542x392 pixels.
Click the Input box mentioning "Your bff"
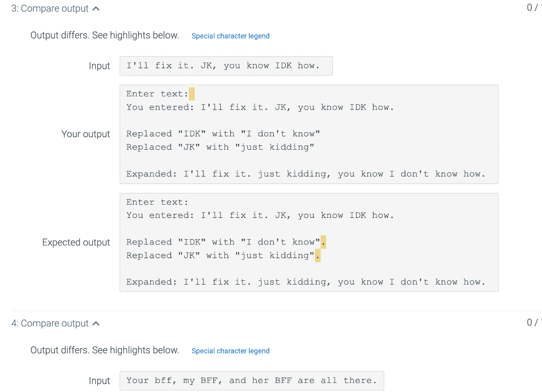click(252, 380)
